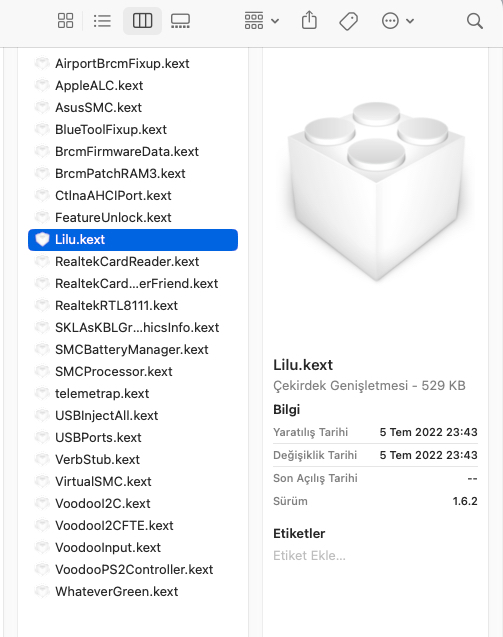Click the Lilu.kext title in preview pane

(x=303, y=365)
